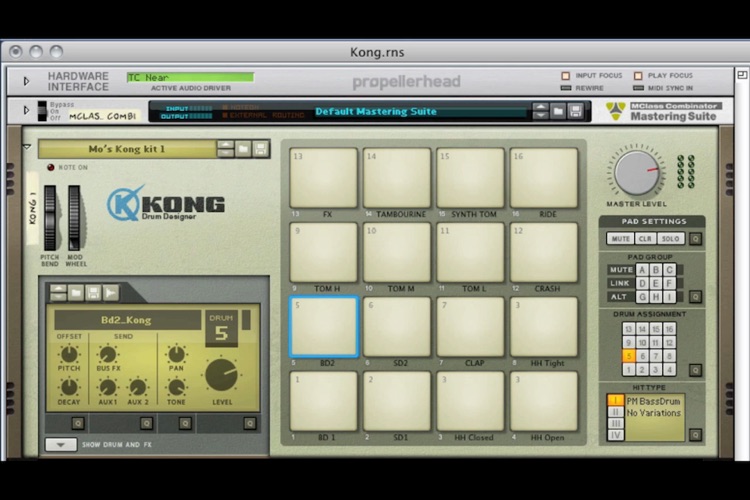Assign drum 1 in Drum Assignment grid
750x500 pixels.
click(629, 369)
